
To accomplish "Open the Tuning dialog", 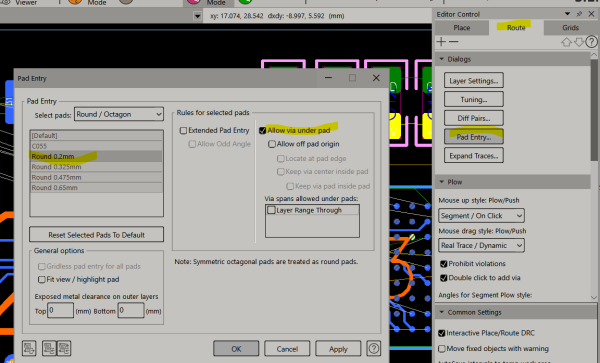I will [474, 99].
